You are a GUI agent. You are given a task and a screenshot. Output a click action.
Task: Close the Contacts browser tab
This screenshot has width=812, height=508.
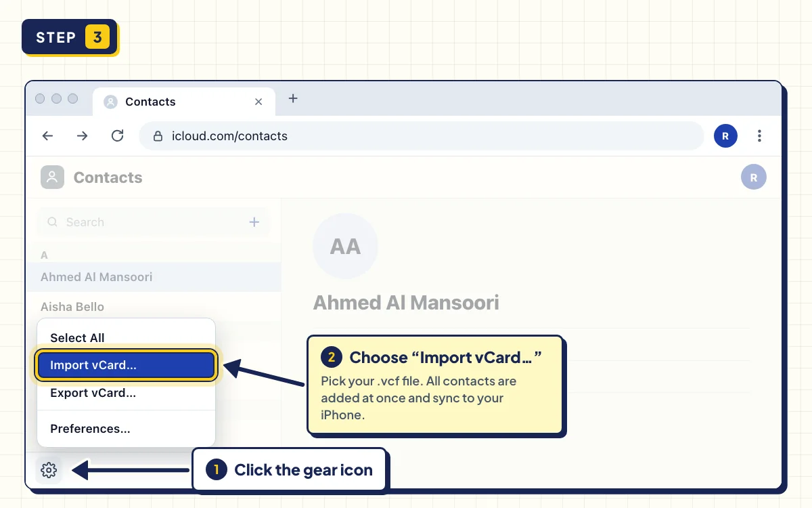(x=258, y=102)
